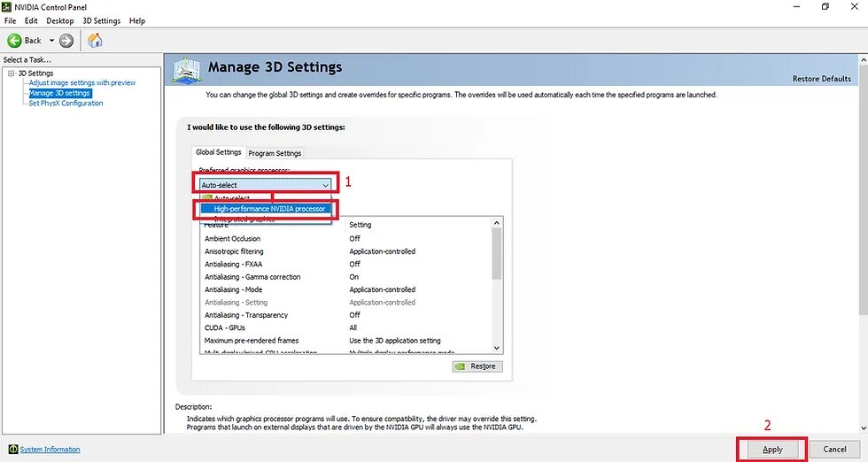Open Back history dropdown arrow
This screenshot has width=868, height=462.
51,41
